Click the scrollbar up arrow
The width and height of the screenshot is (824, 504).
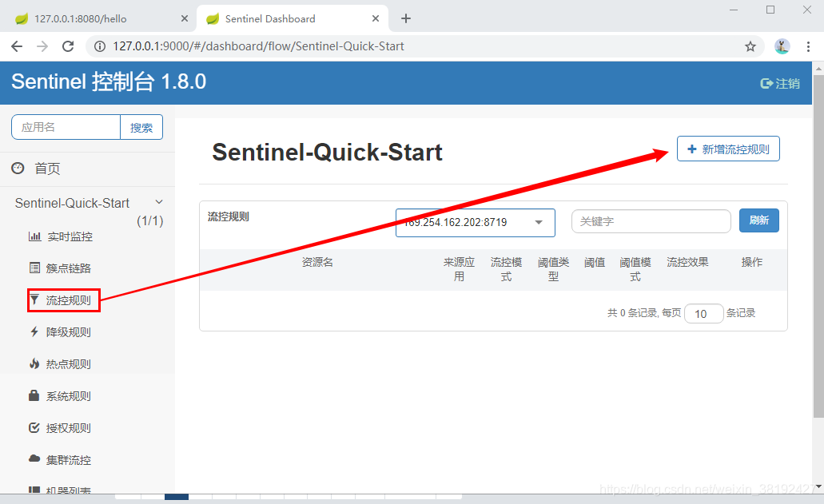[x=818, y=68]
